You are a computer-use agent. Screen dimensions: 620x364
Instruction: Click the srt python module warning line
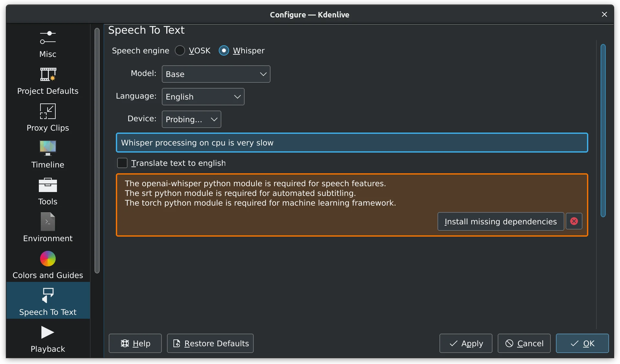tap(240, 193)
